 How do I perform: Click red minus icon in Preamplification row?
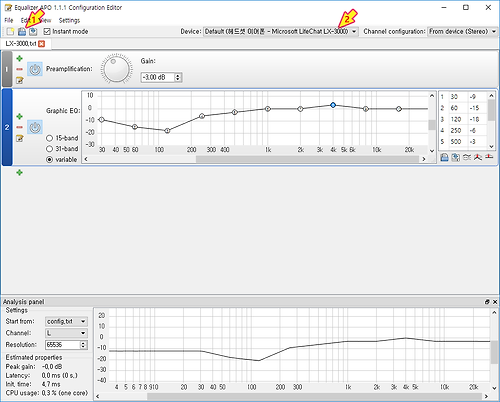pyautogui.click(x=20, y=69)
